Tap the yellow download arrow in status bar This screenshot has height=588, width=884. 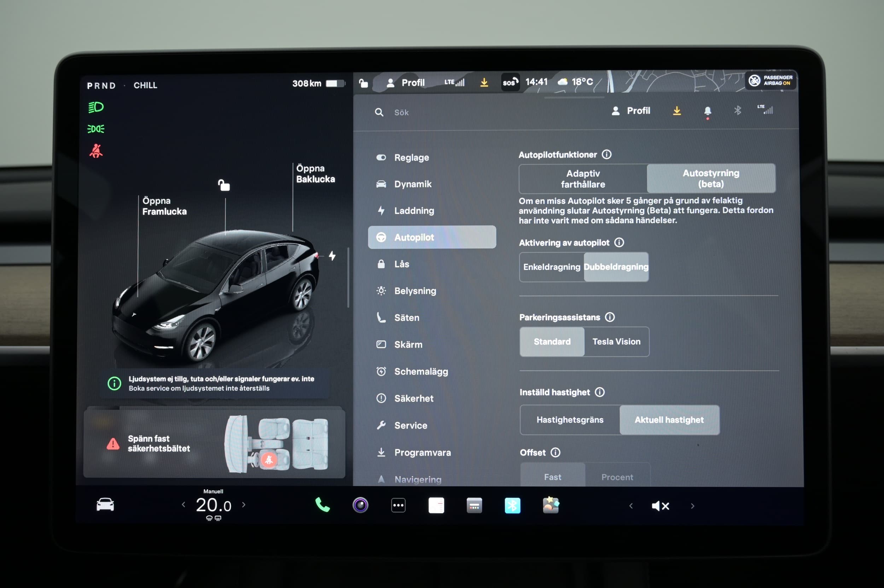[484, 82]
